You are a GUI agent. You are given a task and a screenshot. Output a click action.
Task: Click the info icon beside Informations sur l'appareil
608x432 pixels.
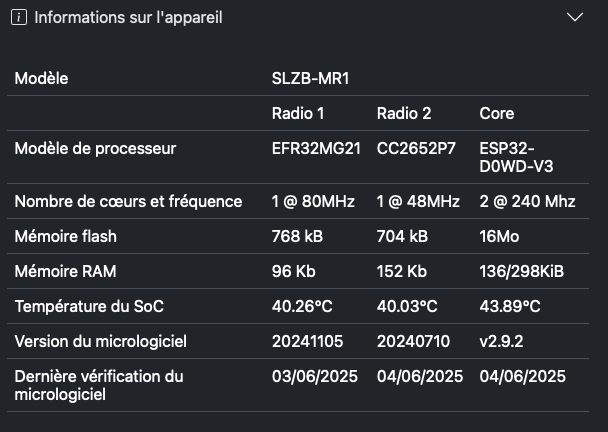tap(19, 17)
